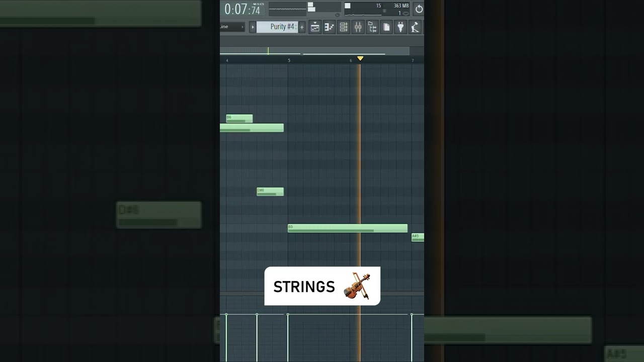This screenshot has height=362, width=644.
Task: Click the tempo tapper pedal icon
Action: coord(415,27)
